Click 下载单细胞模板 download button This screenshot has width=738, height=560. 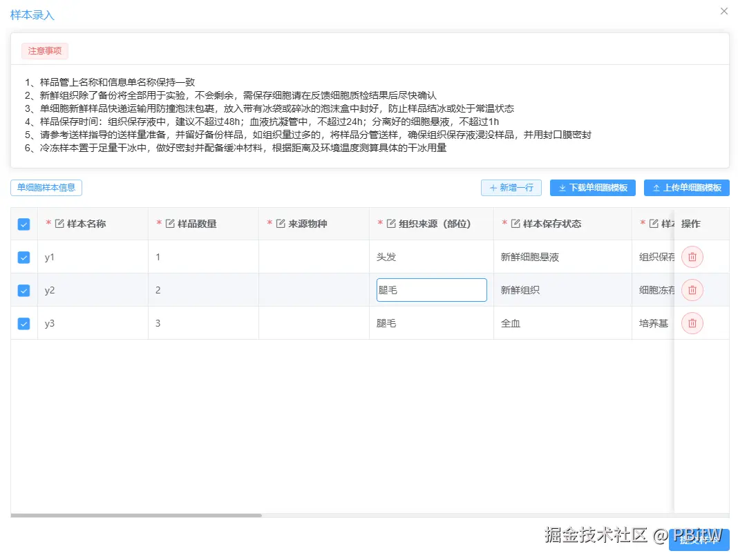tap(593, 188)
